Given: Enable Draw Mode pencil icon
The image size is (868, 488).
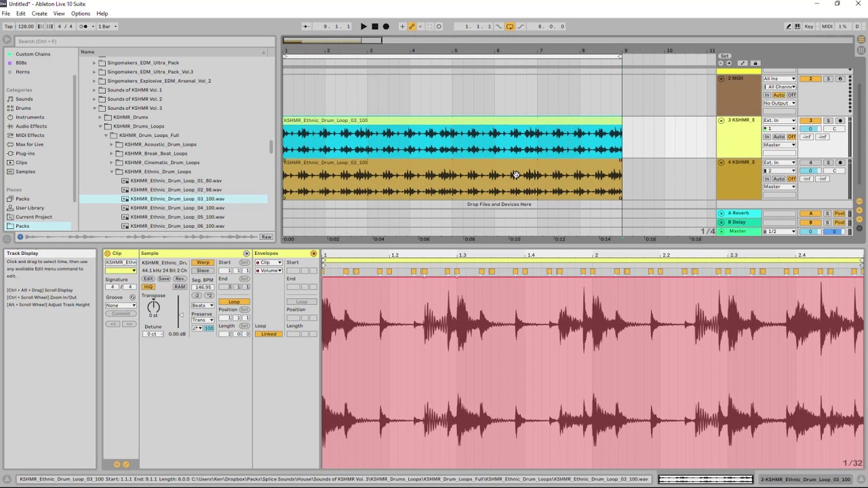Looking at the screenshot, I should 788,26.
